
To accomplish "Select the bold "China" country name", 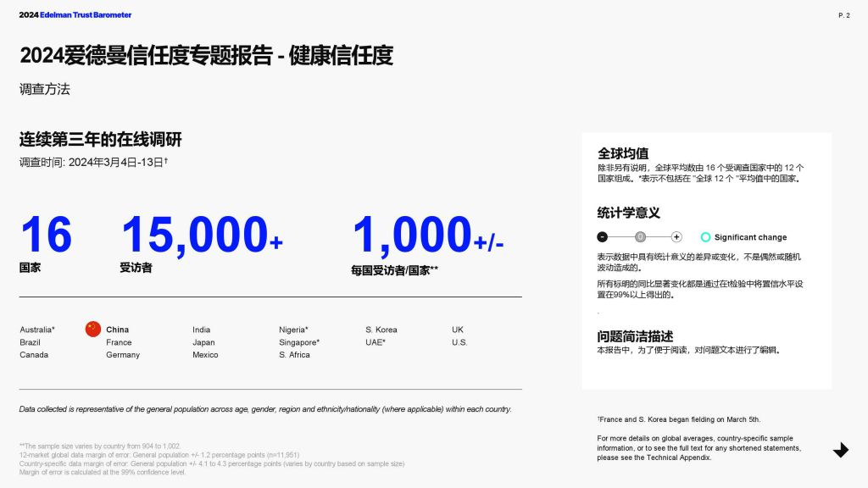I will (117, 330).
